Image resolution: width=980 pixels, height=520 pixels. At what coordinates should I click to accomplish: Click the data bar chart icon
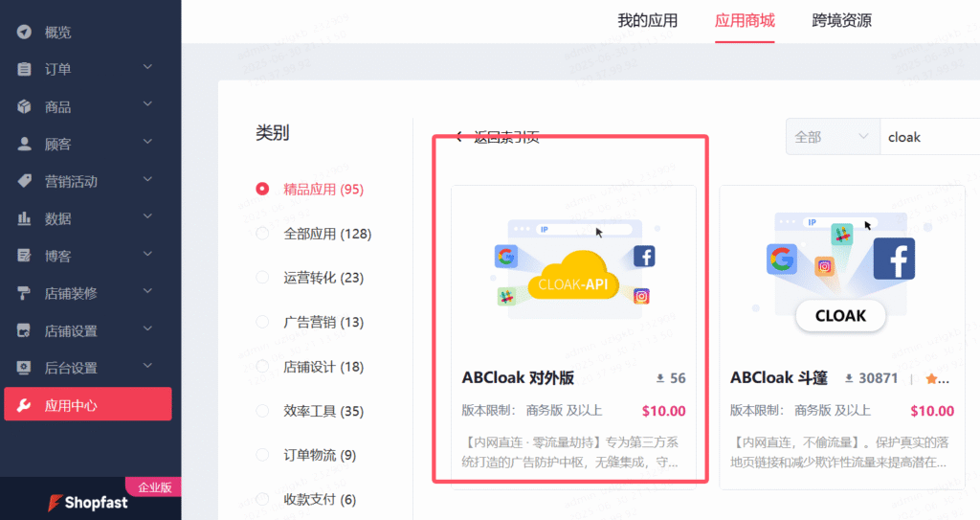24,218
